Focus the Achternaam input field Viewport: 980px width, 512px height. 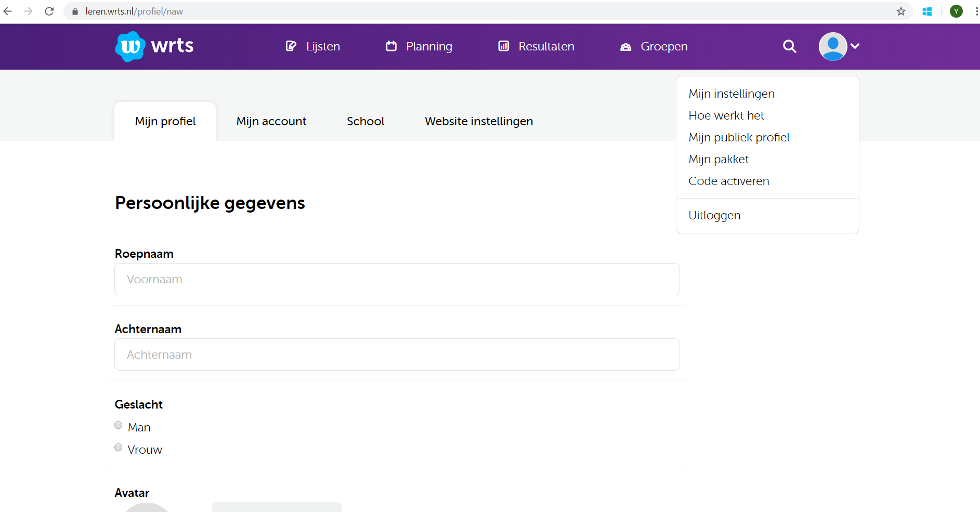(397, 355)
